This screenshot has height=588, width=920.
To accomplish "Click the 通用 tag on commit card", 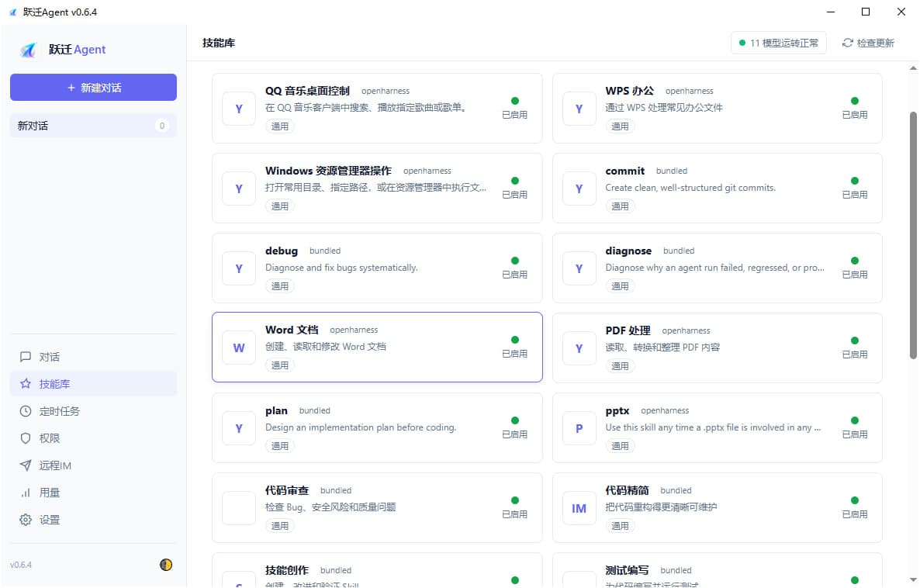I will tap(620, 206).
